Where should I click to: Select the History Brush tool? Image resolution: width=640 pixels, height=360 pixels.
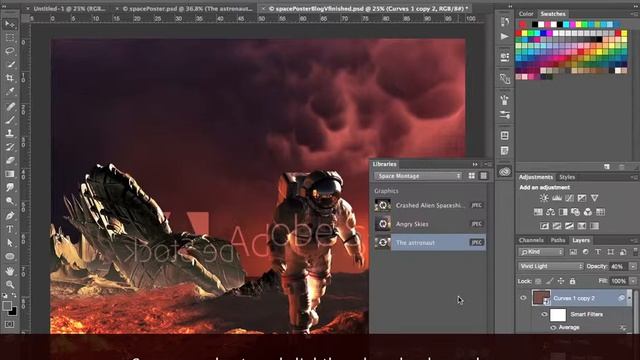tap(10, 147)
